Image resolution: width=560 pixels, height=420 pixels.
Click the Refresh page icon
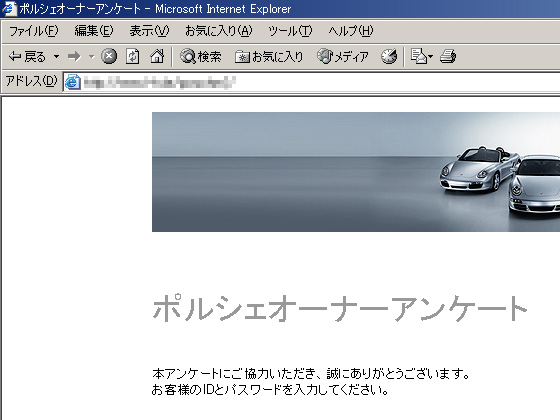[132, 56]
